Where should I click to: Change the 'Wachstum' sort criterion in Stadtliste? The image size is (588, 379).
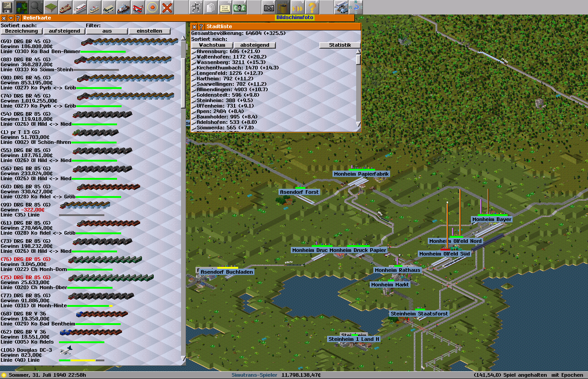point(212,45)
